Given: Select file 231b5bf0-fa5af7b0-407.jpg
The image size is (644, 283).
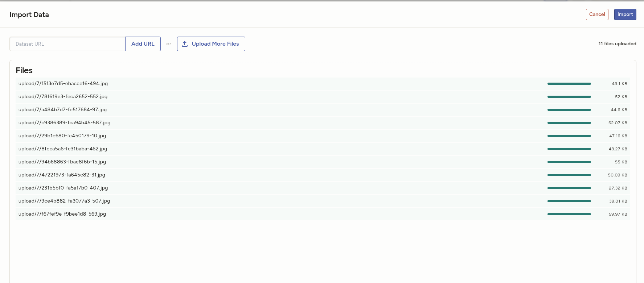Looking at the screenshot, I should [x=63, y=188].
